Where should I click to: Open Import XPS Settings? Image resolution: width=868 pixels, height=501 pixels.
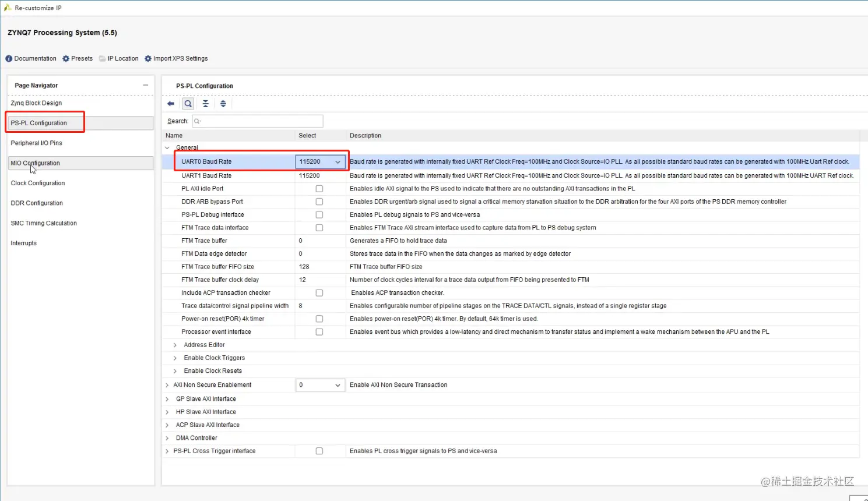pyautogui.click(x=176, y=58)
